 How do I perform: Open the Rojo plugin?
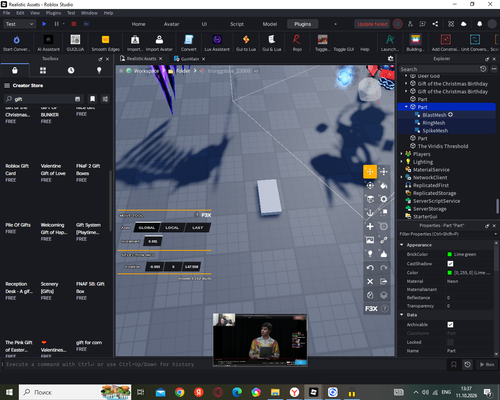pyautogui.click(x=297, y=43)
